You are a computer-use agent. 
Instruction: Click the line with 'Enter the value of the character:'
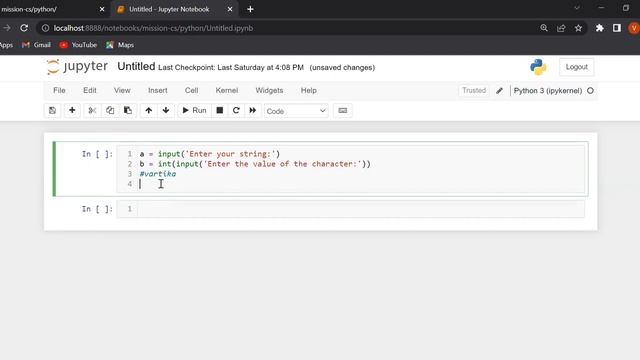click(x=255, y=164)
